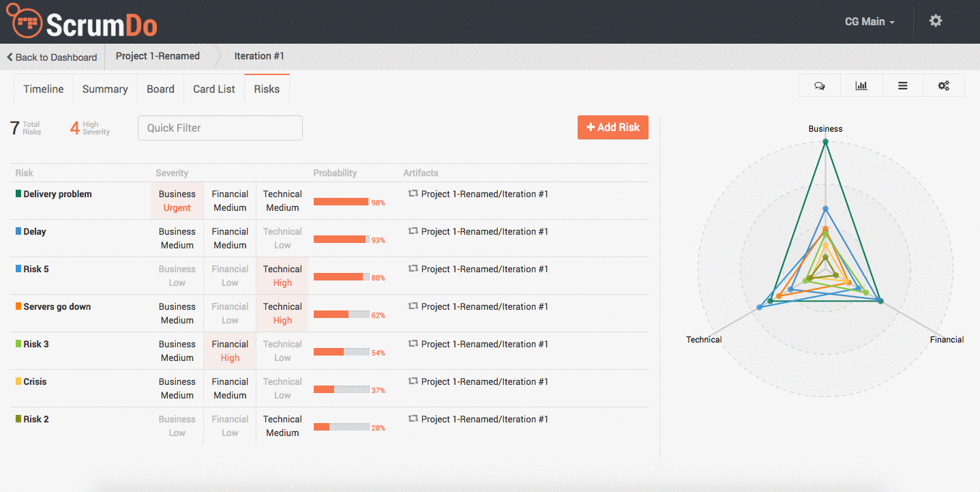Open the Board tab

point(160,89)
